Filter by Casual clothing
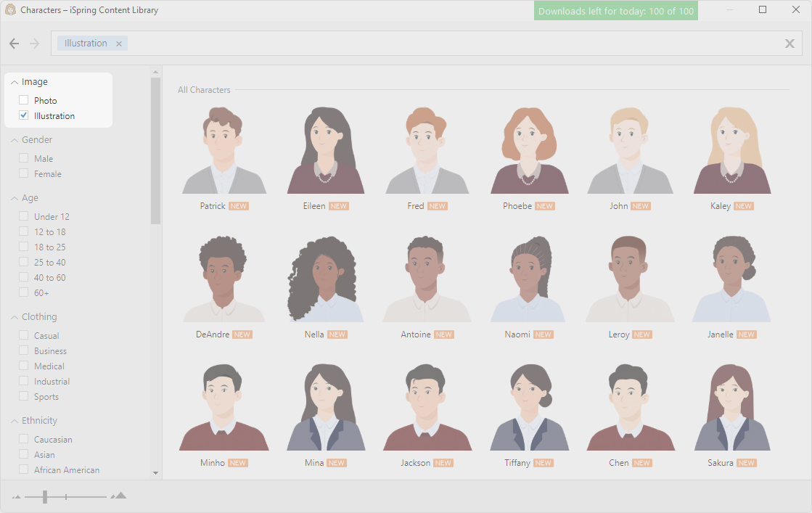Image resolution: width=812 pixels, height=513 pixels. (x=24, y=335)
